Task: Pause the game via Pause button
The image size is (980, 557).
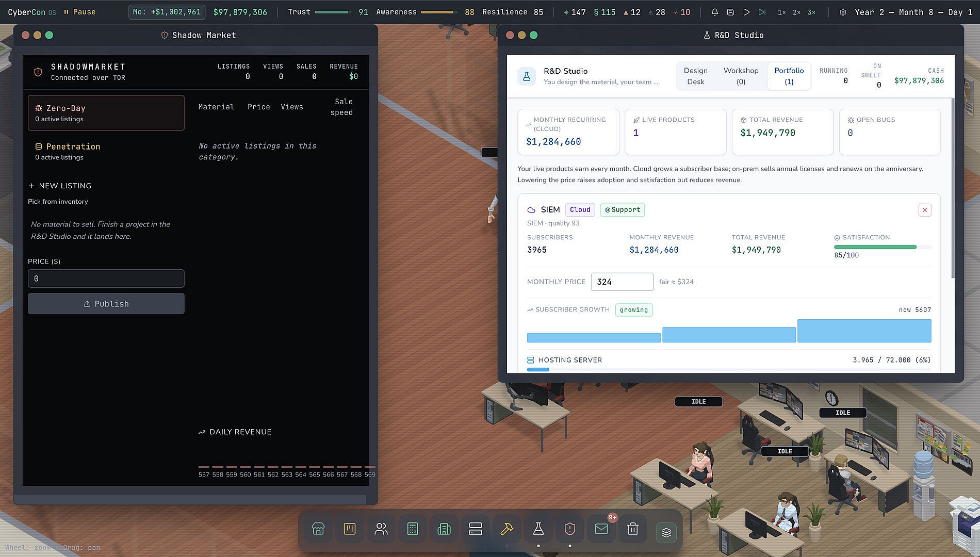Action: [79, 12]
